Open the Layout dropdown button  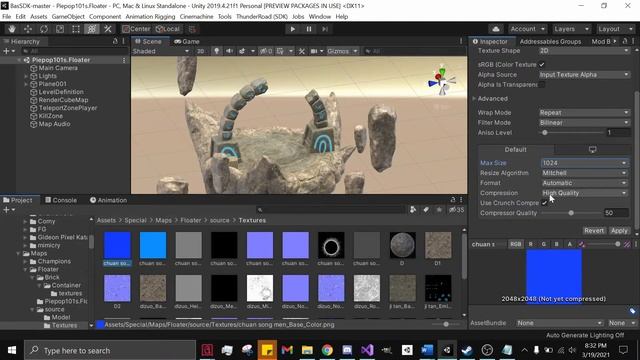[615, 29]
